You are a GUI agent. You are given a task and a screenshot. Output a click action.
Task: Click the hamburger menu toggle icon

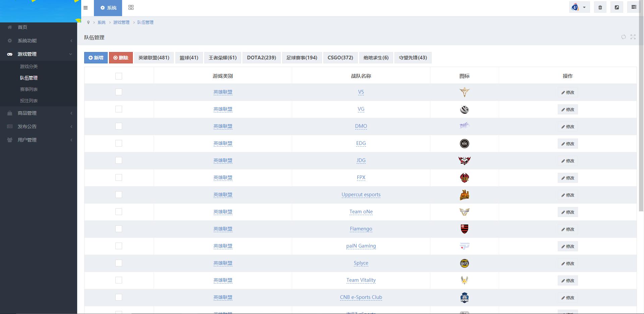[86, 8]
